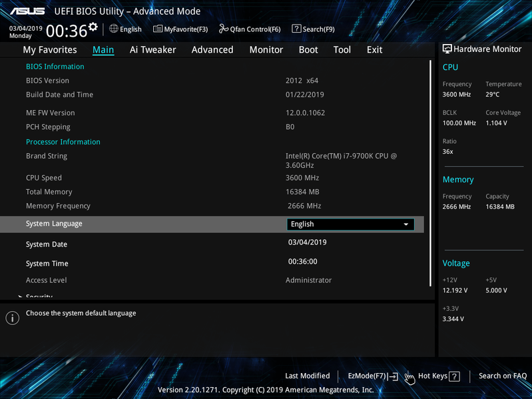Image resolution: width=532 pixels, height=399 pixels.
Task: Open the Tool tab
Action: [x=342, y=50]
